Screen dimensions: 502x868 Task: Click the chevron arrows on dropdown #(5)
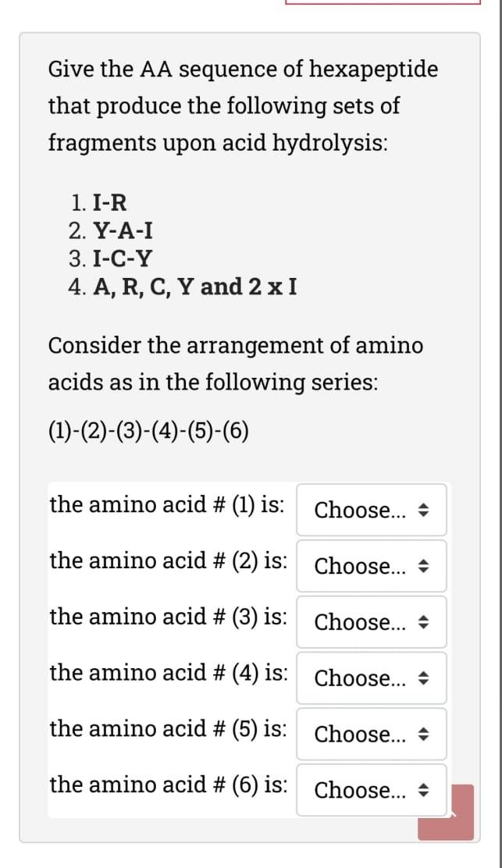click(422, 735)
